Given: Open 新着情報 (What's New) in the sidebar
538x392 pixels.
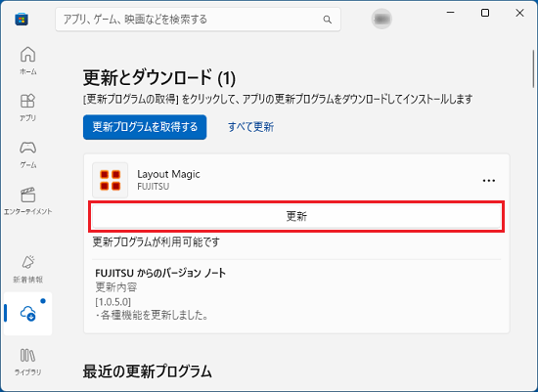Looking at the screenshot, I should point(27,269).
